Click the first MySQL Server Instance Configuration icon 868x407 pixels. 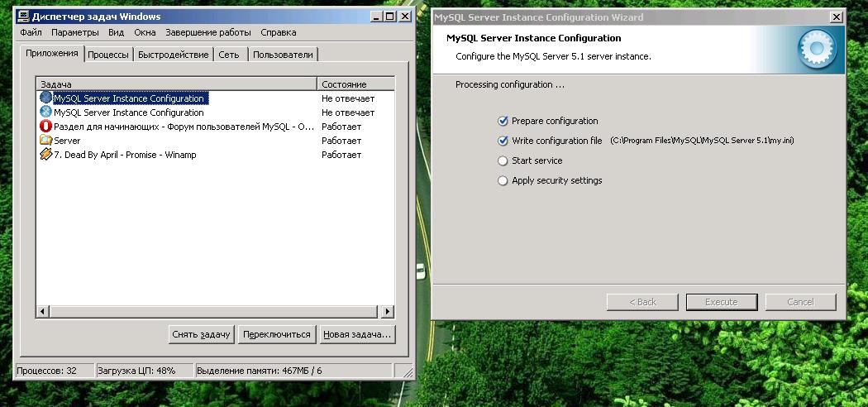[x=45, y=98]
